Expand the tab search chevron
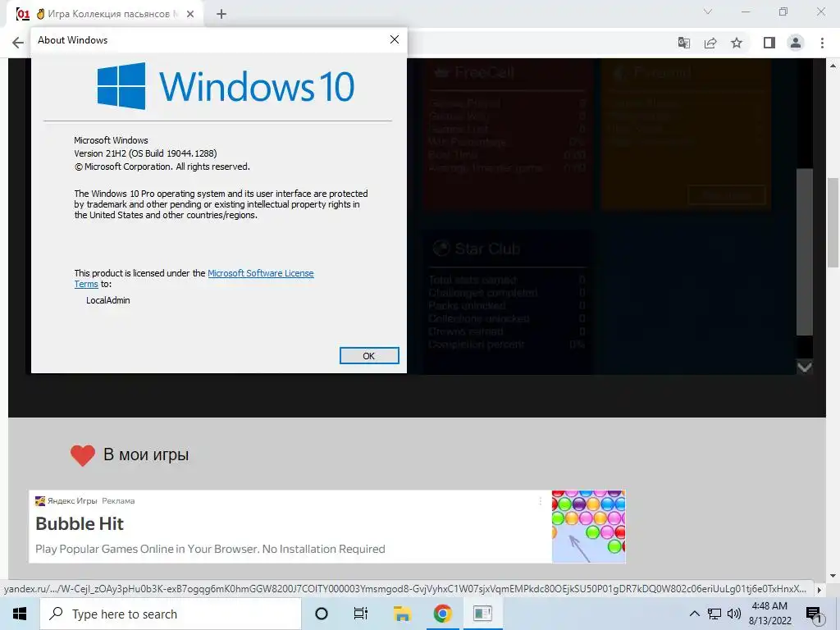This screenshot has width=840, height=630. pyautogui.click(x=708, y=11)
